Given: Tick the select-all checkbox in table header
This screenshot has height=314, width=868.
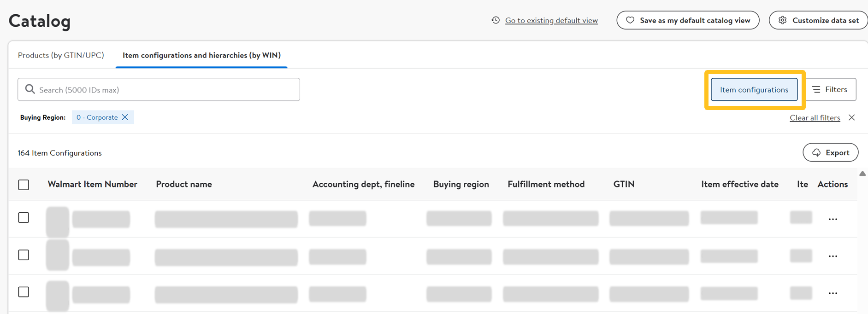Looking at the screenshot, I should pos(24,185).
